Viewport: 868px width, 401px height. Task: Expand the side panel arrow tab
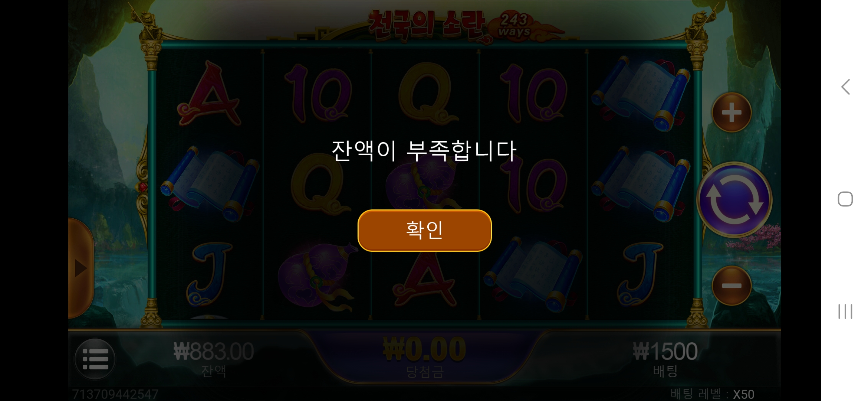click(80, 268)
